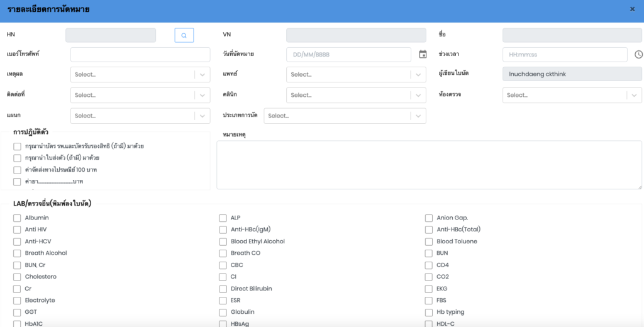Toggle the Blood Ethyl Alcohol checkbox
The image size is (644, 327).
click(x=223, y=241)
